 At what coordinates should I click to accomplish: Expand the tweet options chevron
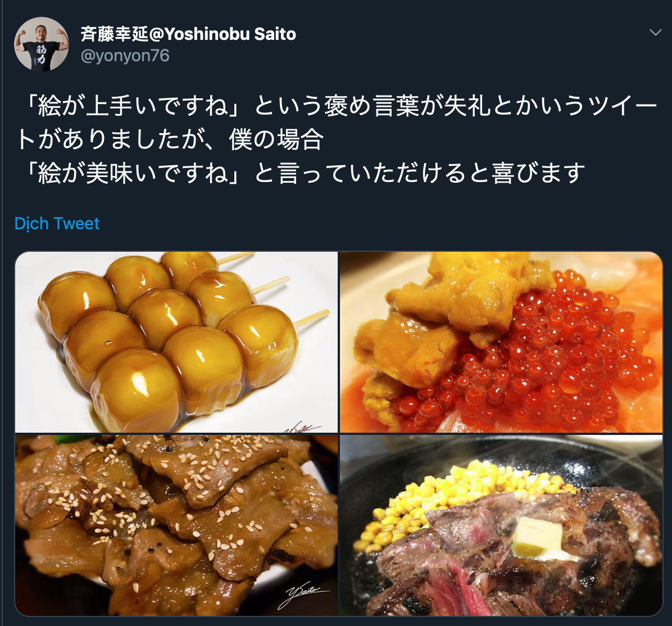coord(655,33)
